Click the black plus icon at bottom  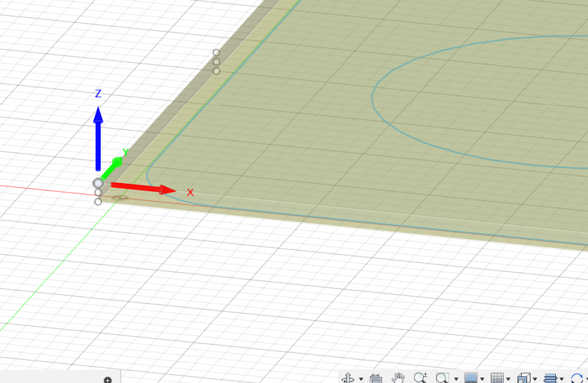click(x=107, y=380)
